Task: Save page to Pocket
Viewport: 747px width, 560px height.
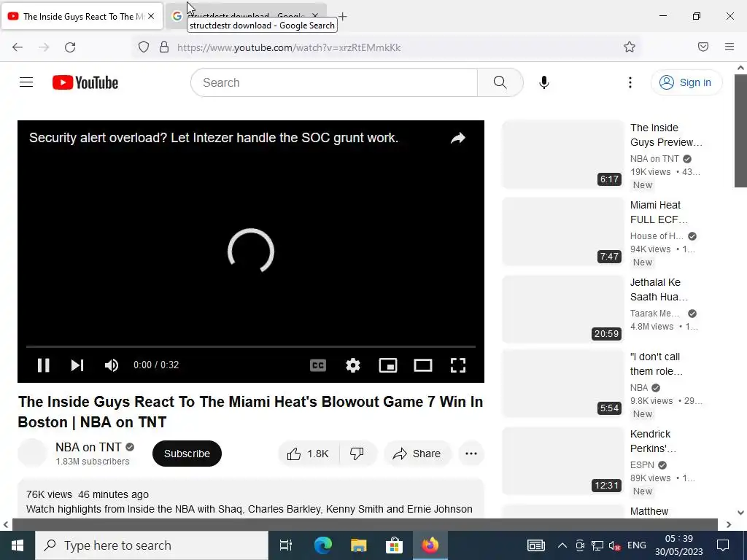Action: (703, 47)
